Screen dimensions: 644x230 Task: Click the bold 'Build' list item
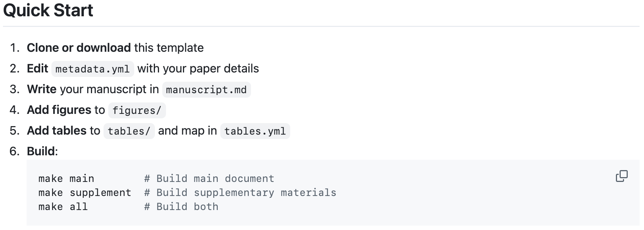(x=41, y=151)
